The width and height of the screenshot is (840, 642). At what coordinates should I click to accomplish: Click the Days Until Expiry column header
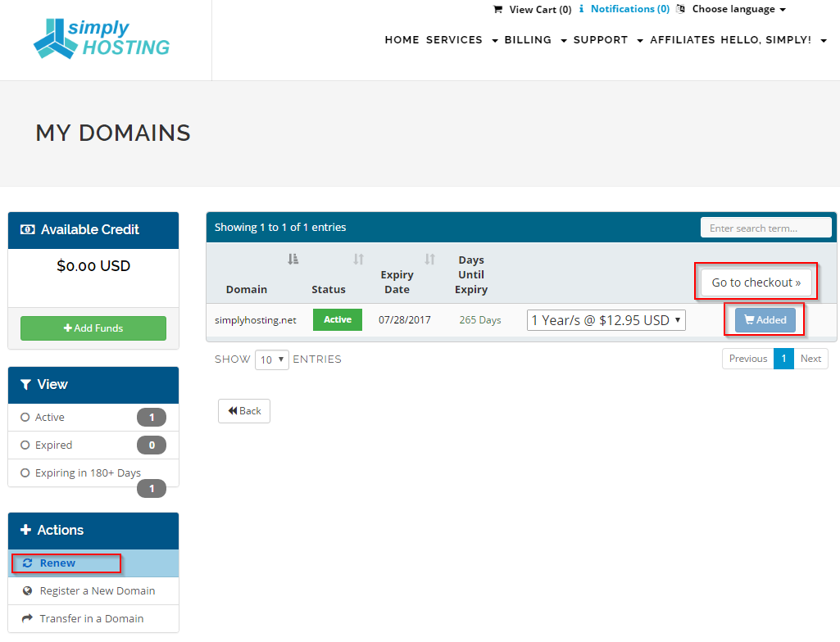click(471, 274)
